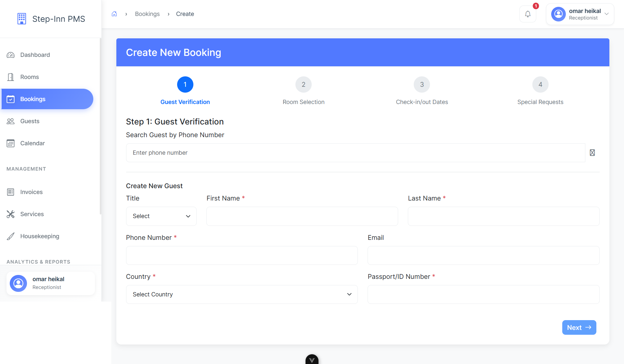Viewport: 624px width, 364px height.
Task: Expand the omar heikal profile menu
Action: [x=607, y=14]
